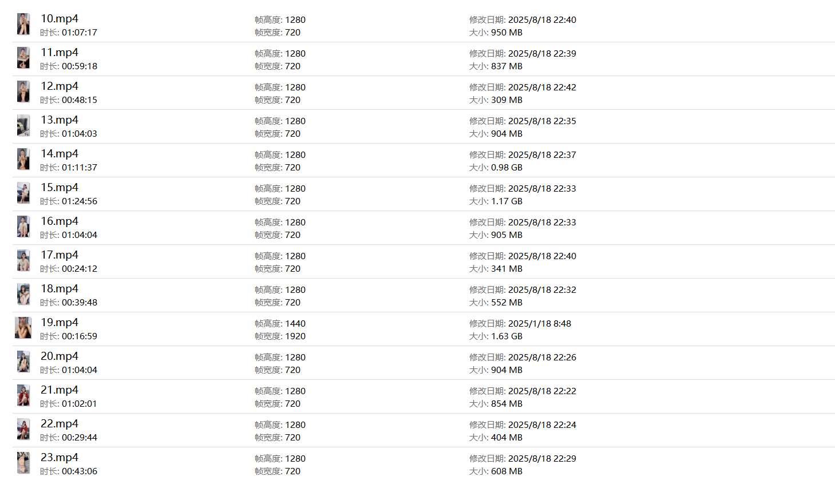
Task: Select the 20.mp4 file name
Action: [x=60, y=356]
